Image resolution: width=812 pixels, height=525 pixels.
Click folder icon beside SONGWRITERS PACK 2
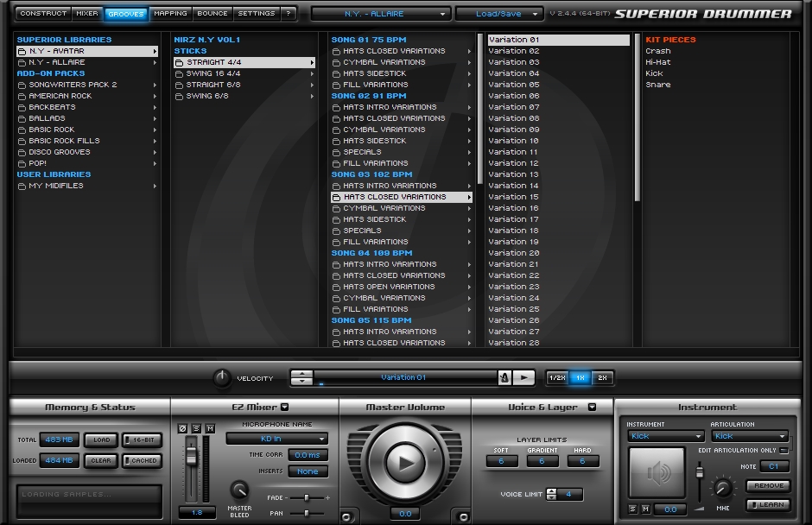click(x=22, y=85)
